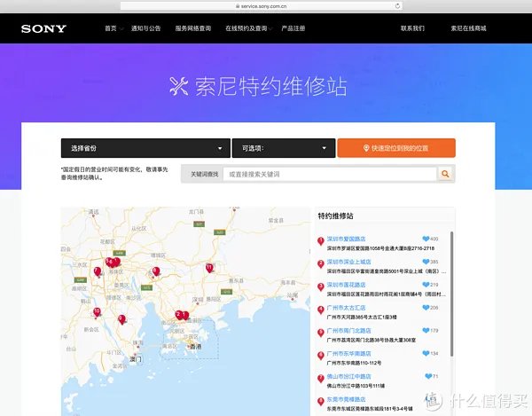Click map pin number 8

156,271
